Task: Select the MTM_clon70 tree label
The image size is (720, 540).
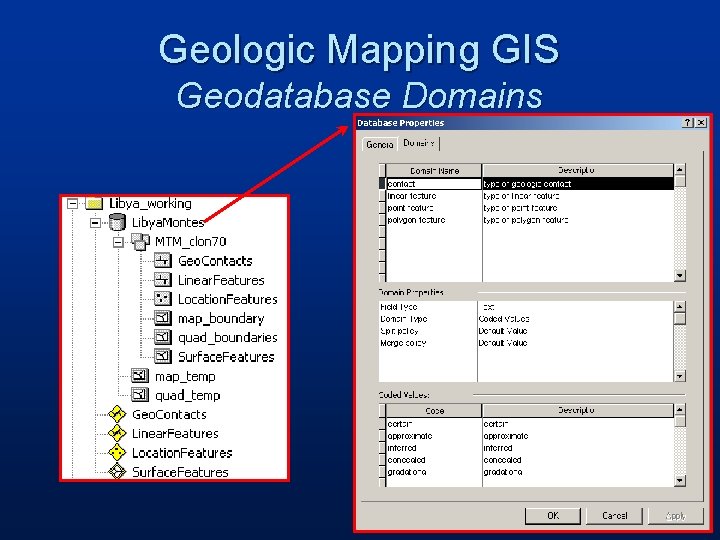Action: (191, 242)
